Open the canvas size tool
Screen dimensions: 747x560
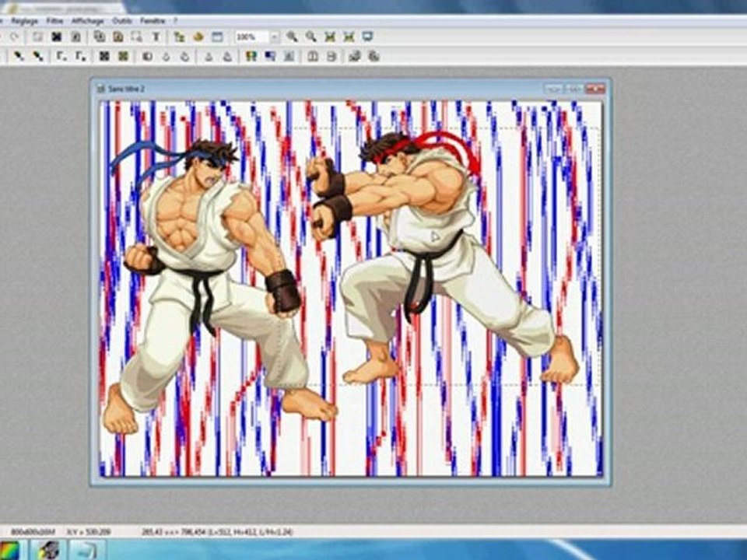click(117, 37)
